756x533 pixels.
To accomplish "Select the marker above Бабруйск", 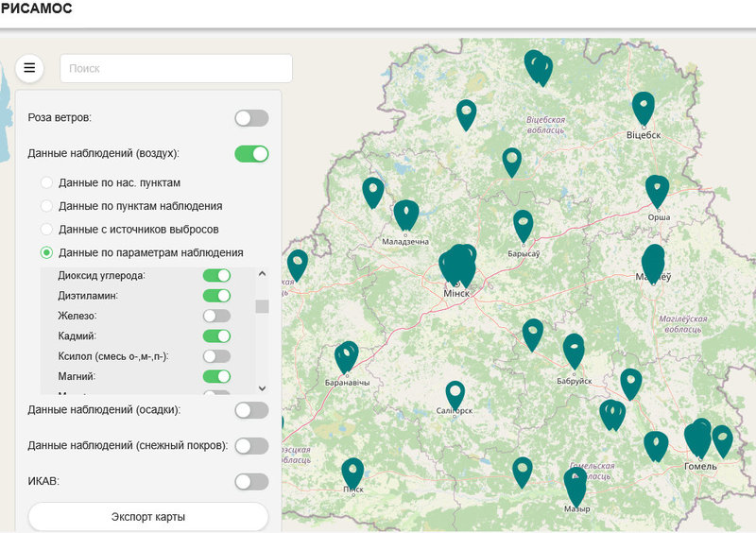I will (574, 349).
